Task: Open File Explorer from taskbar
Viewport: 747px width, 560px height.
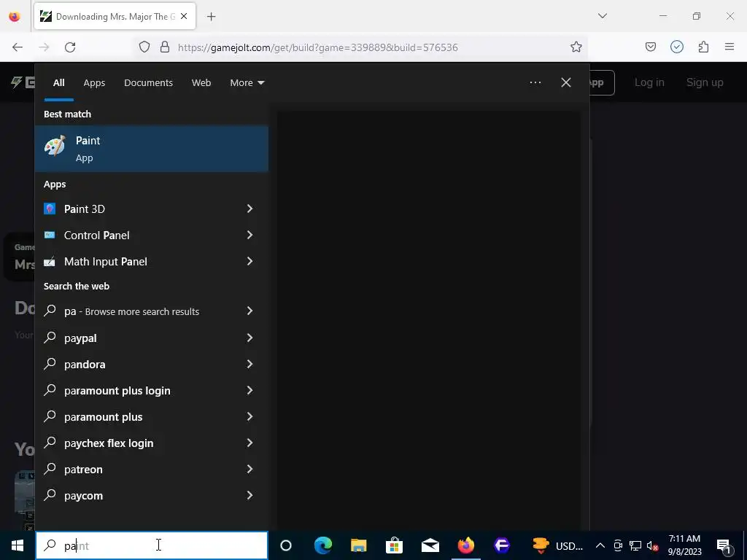Action: (x=358, y=545)
